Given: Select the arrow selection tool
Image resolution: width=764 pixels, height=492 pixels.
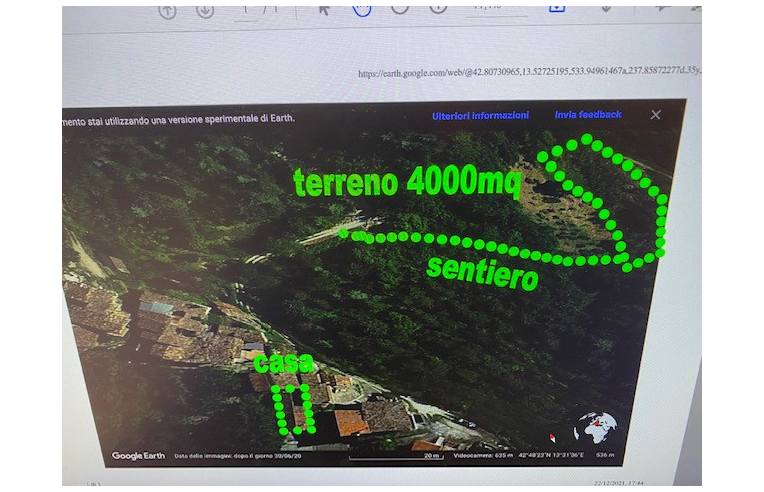Looking at the screenshot, I should pyautogui.click(x=324, y=10).
